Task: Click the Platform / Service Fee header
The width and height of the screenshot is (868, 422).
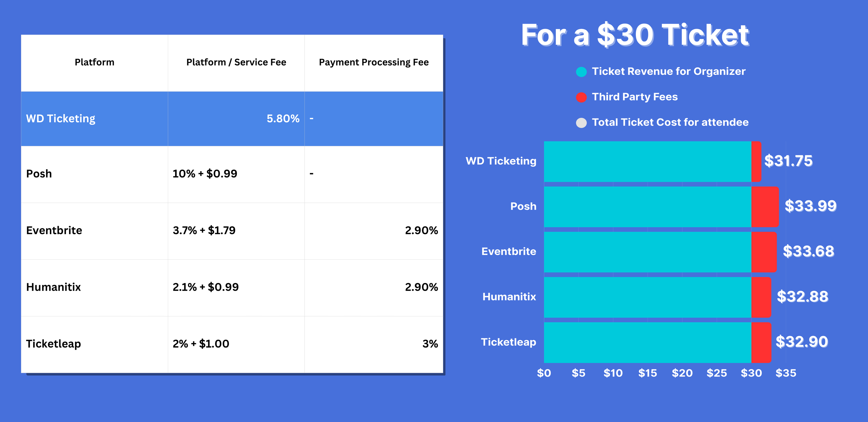Action: pyautogui.click(x=236, y=62)
